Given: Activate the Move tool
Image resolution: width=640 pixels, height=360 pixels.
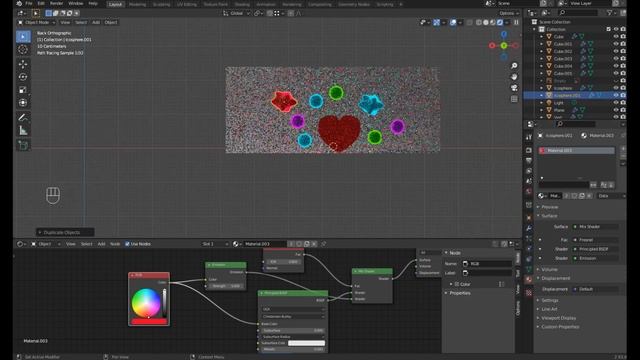Looking at the screenshot, I should coord(23,64).
